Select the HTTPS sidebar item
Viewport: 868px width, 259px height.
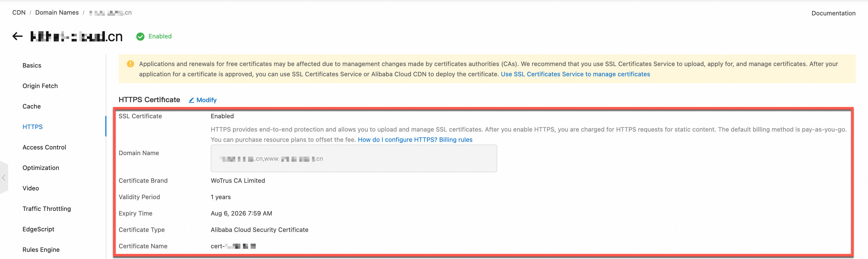click(33, 127)
